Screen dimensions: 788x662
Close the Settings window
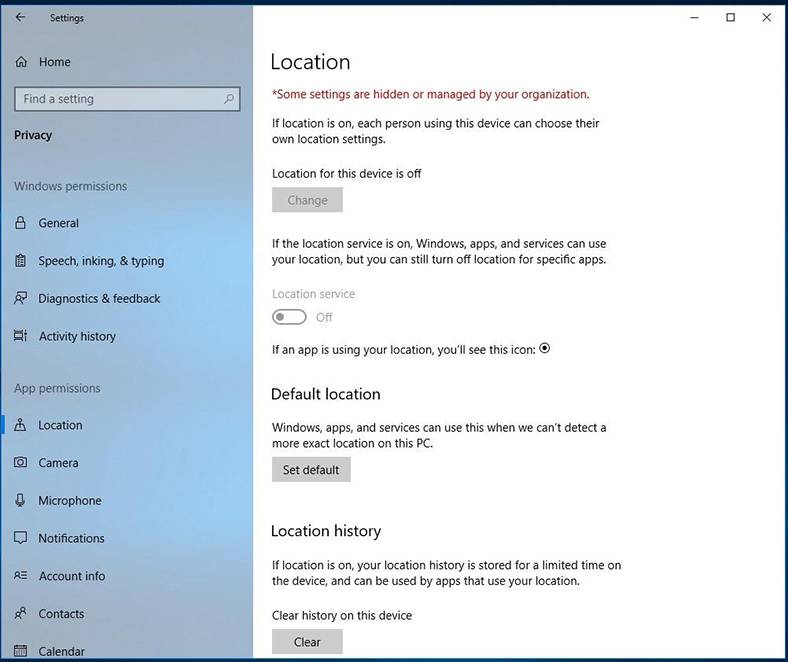tap(766, 18)
